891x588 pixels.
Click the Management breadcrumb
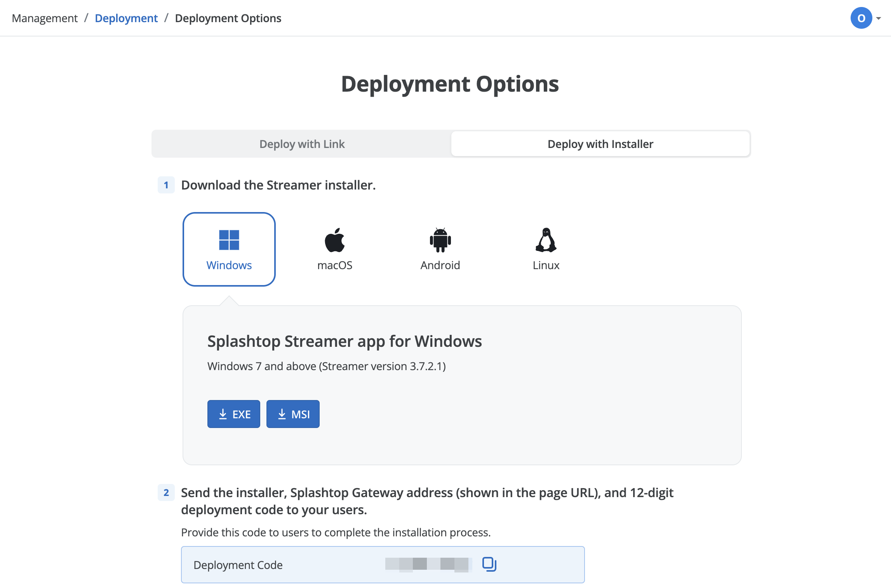click(45, 18)
